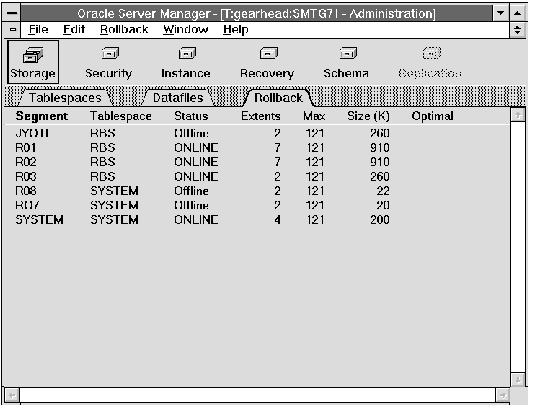The width and height of the screenshot is (536, 409).
Task: Click Offline status of R08 row
Action: coord(191,191)
